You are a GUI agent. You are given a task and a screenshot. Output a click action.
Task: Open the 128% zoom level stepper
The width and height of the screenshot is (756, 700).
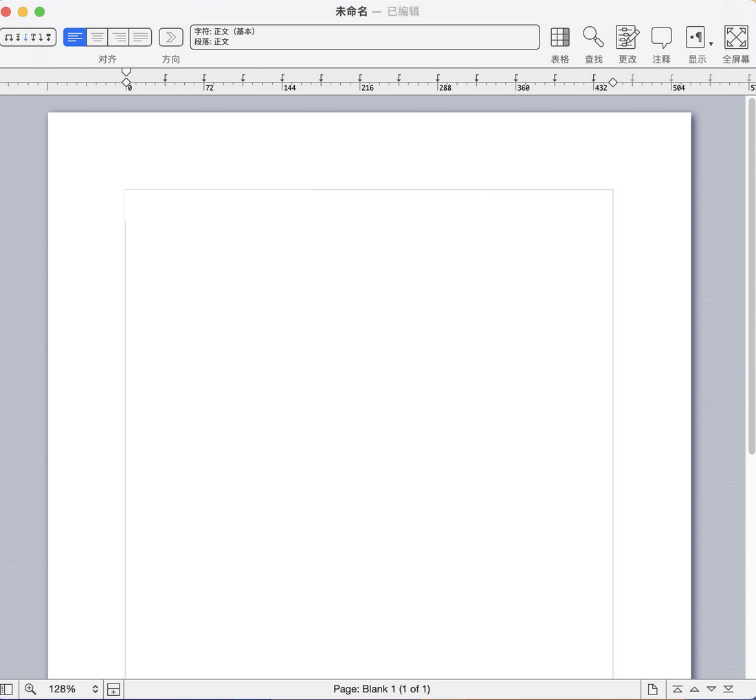[x=95, y=689]
